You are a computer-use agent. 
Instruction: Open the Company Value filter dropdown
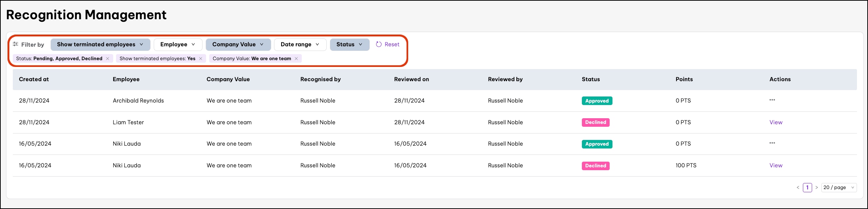[238, 45]
